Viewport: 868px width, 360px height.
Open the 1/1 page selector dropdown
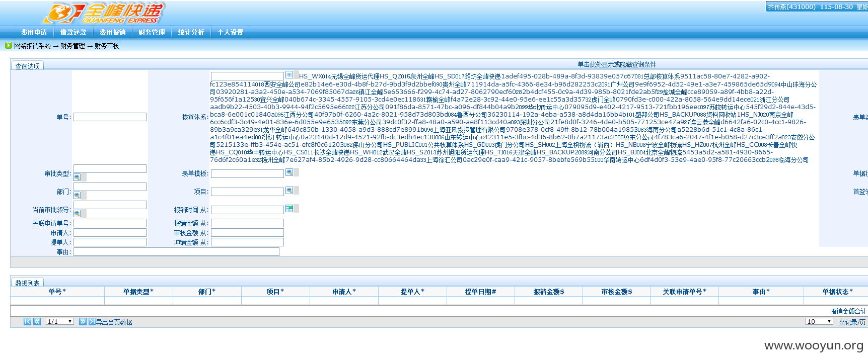[60, 321]
